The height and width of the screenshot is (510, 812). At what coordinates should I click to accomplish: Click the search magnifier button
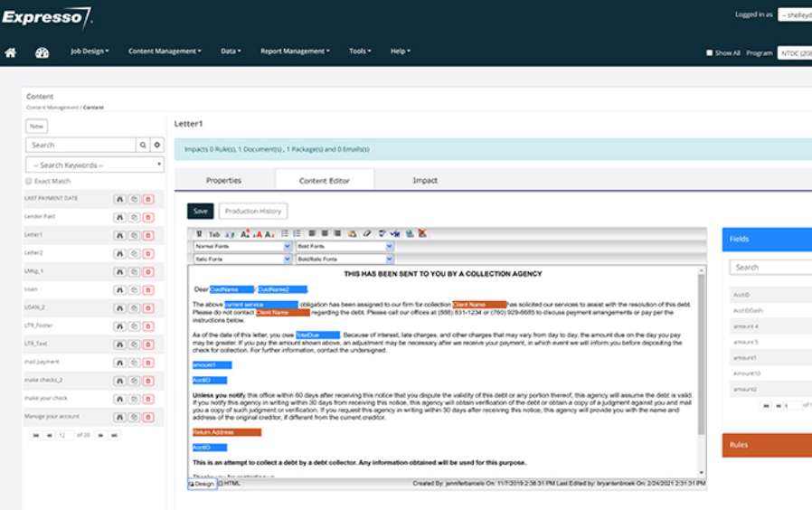click(x=143, y=145)
